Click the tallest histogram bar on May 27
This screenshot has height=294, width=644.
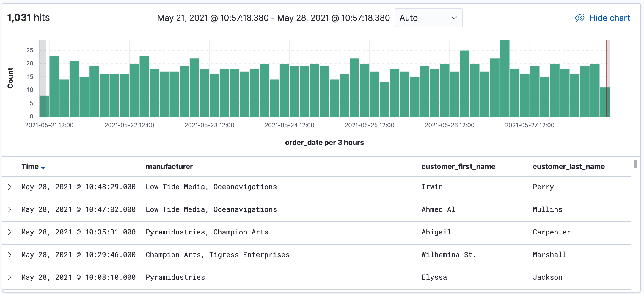click(505, 78)
